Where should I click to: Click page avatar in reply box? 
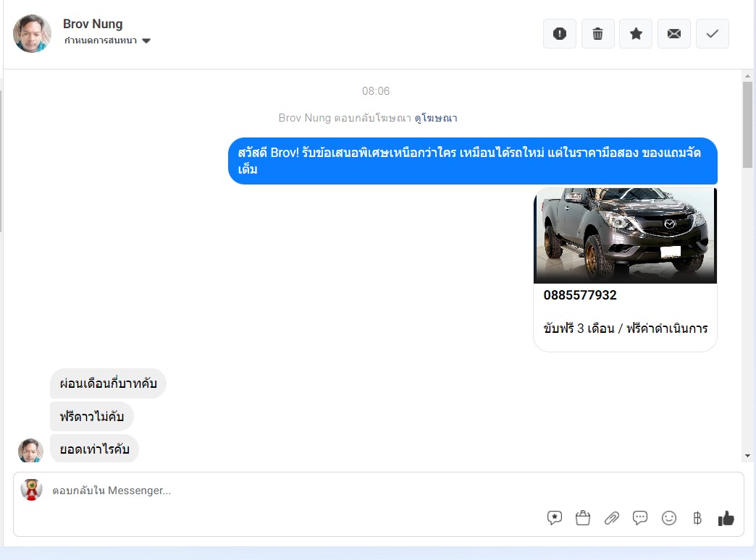coord(31,490)
